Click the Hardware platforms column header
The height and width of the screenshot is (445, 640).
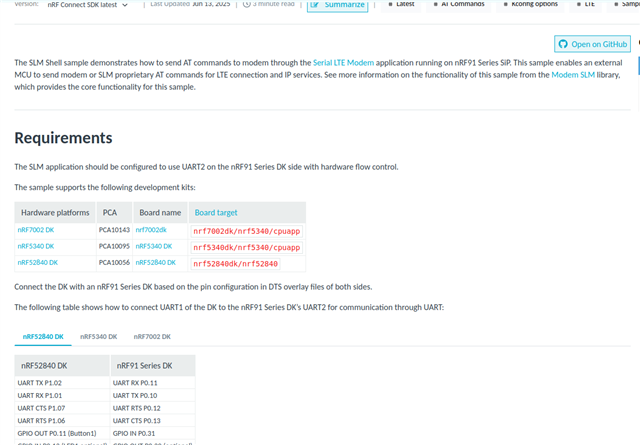click(55, 213)
